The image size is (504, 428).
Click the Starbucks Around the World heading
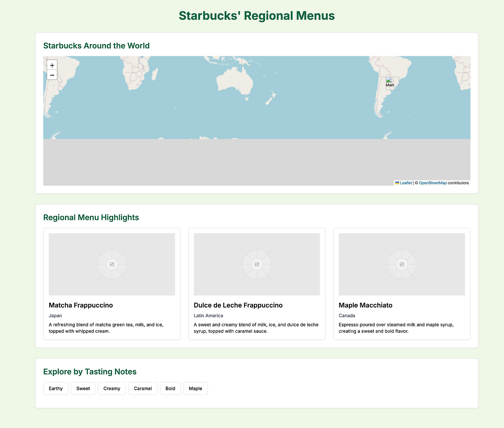click(96, 46)
